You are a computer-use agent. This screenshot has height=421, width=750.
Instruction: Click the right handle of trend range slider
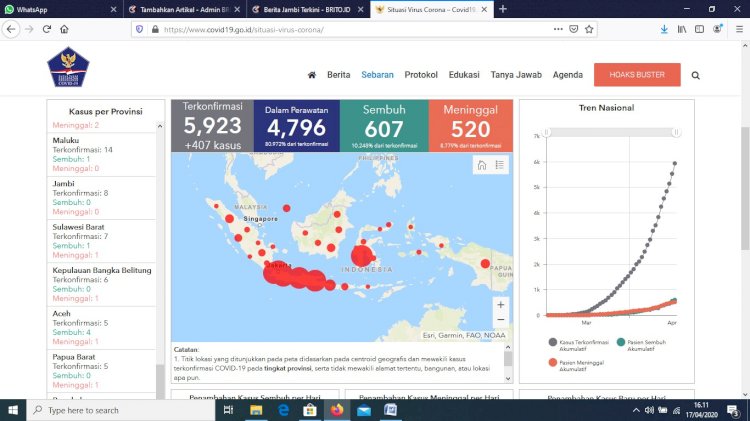[676, 132]
